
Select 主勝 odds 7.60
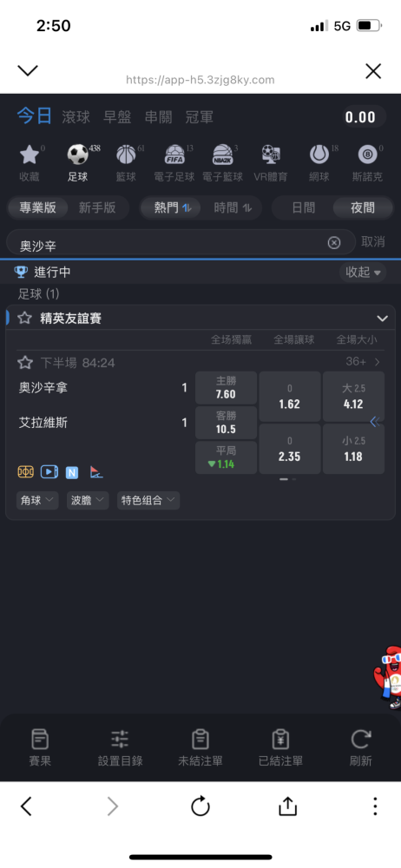pos(226,388)
